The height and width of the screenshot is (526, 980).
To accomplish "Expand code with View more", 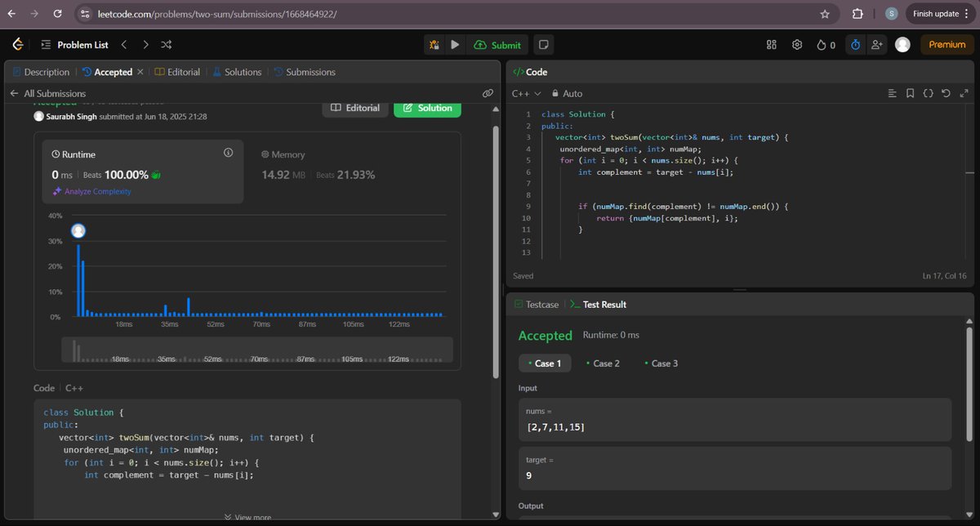I will 247,517.
